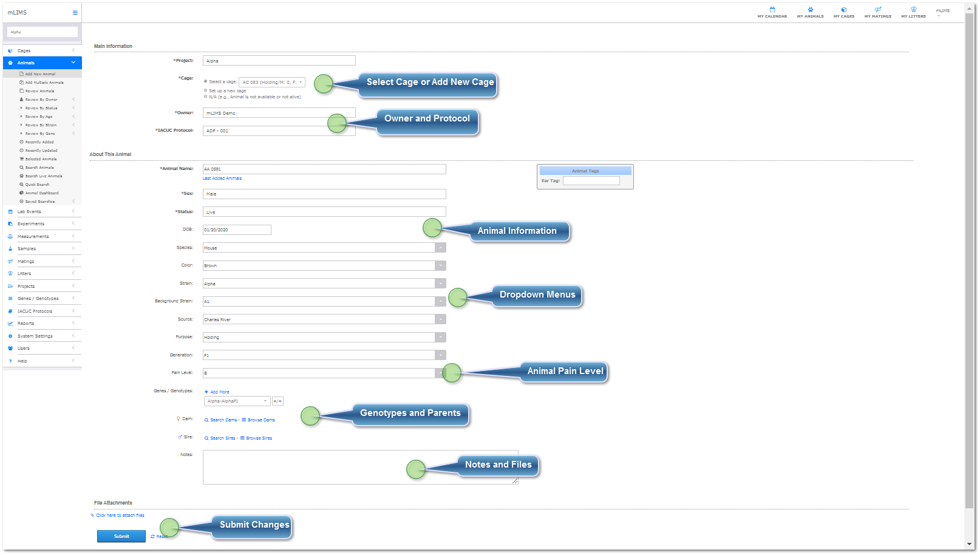Open Projects sidebar menu

pyautogui.click(x=43, y=287)
